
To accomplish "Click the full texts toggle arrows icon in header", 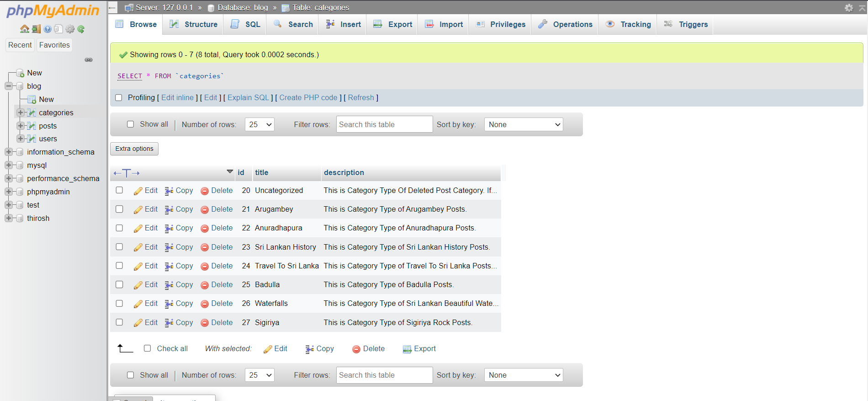I will coord(127,173).
